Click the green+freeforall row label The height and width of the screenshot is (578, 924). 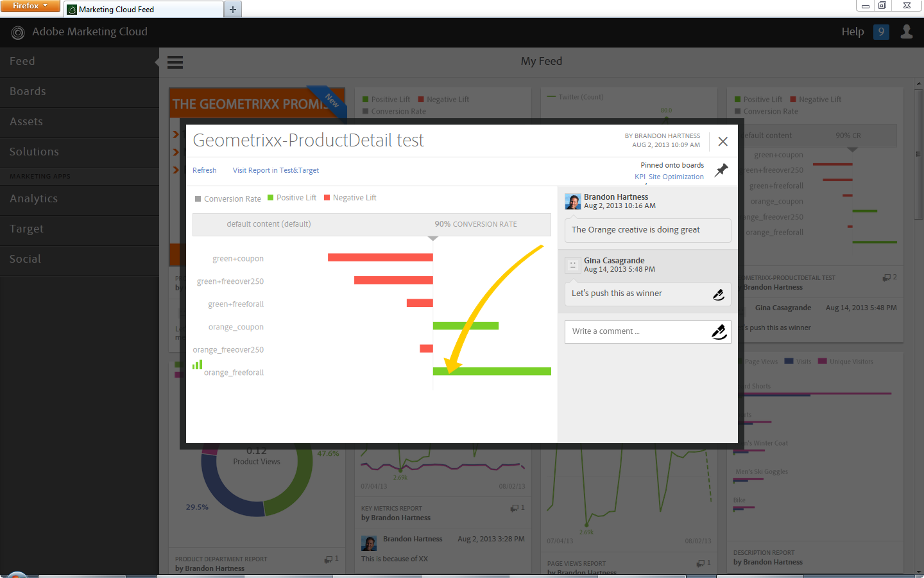(x=236, y=304)
